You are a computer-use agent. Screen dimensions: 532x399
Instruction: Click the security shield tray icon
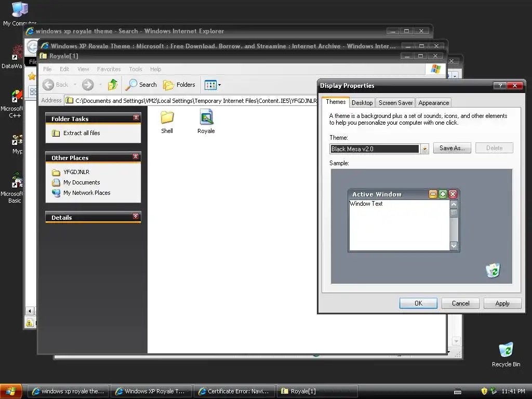pos(484,391)
